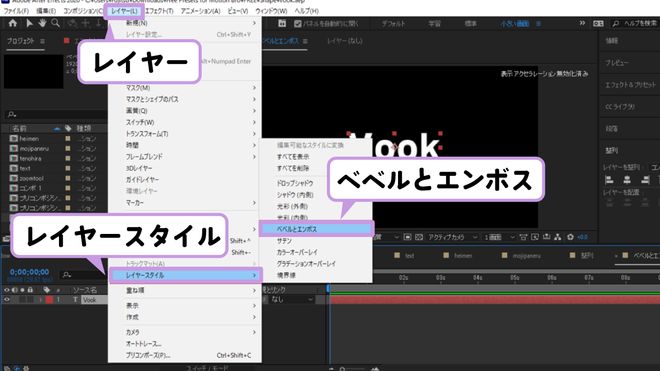This screenshot has height=371, width=660.
Task: Select the Hand tool
Action: click(x=42, y=24)
